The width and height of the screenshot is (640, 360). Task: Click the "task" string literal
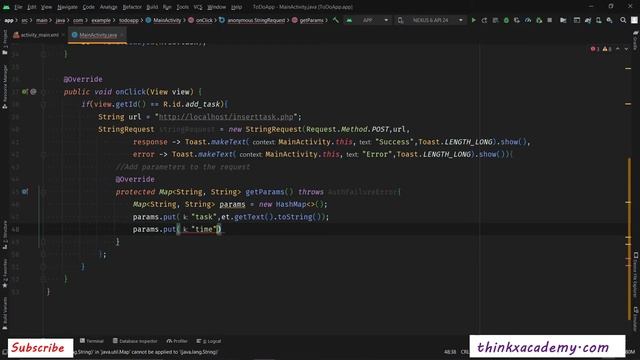click(x=204, y=217)
